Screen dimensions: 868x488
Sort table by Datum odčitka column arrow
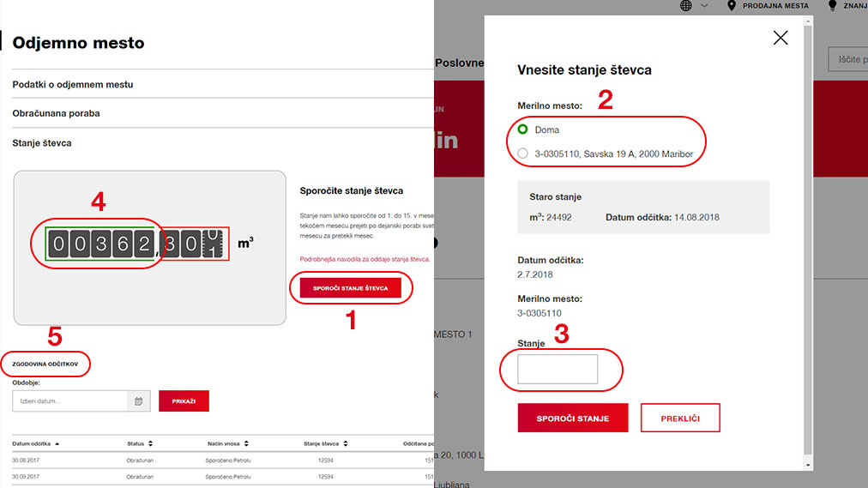click(x=57, y=443)
